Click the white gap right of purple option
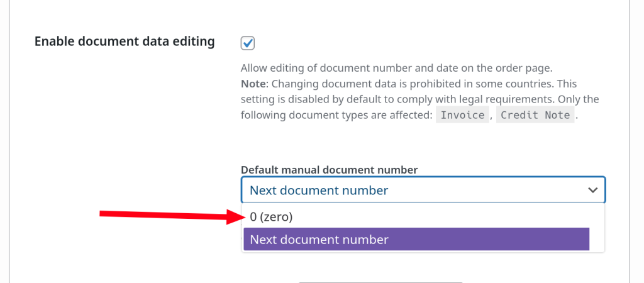644x283 pixels. coord(596,240)
